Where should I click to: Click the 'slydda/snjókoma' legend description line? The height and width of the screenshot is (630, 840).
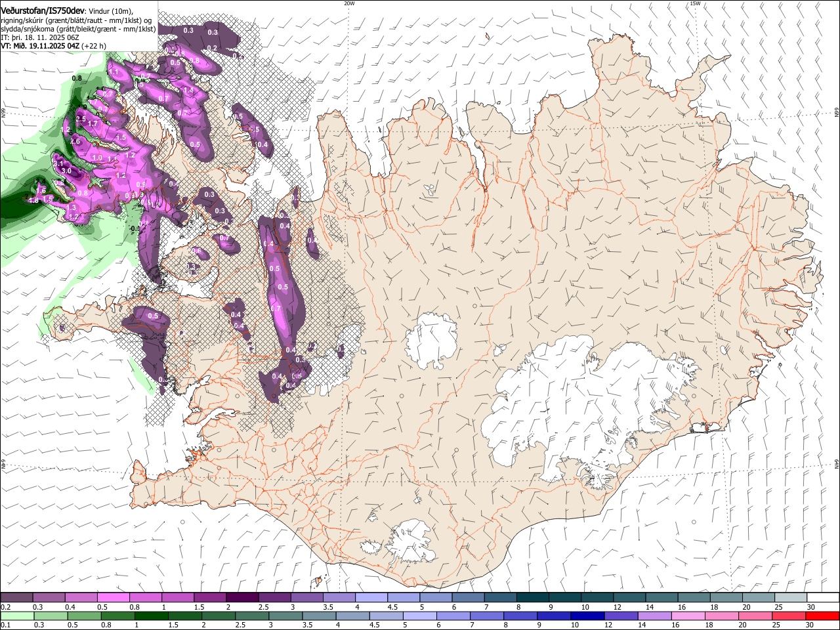(x=78, y=29)
